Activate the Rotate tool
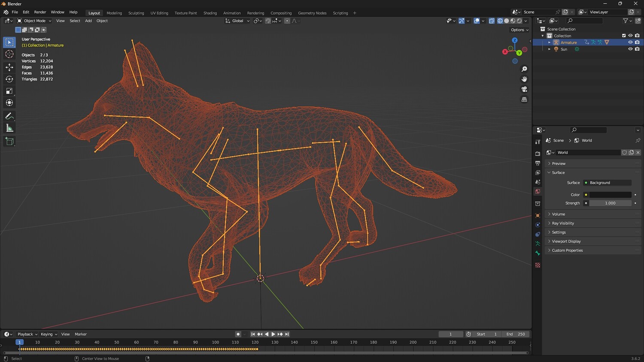 click(9, 79)
